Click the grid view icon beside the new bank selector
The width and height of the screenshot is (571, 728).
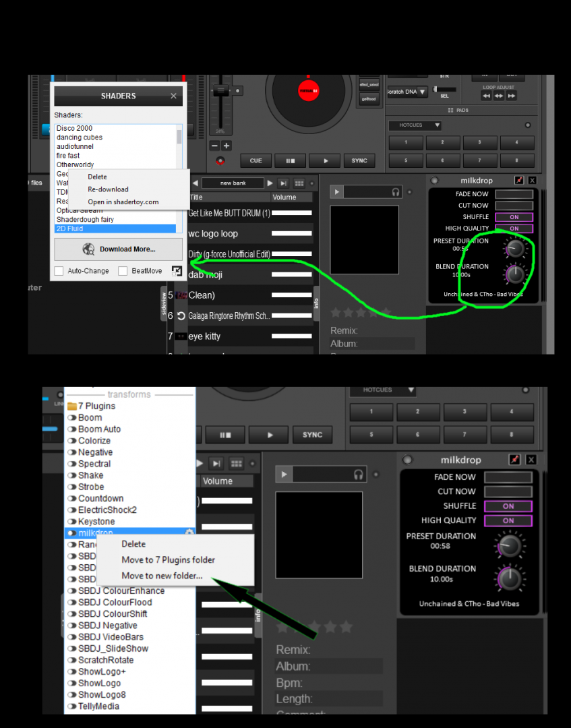point(299,183)
